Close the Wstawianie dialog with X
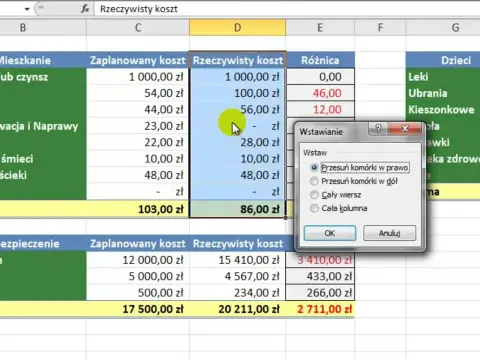Screen dimensions: 480x360 (405, 128)
